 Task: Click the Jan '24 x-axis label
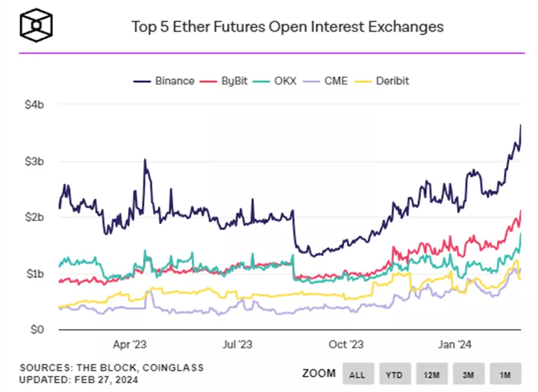point(455,344)
